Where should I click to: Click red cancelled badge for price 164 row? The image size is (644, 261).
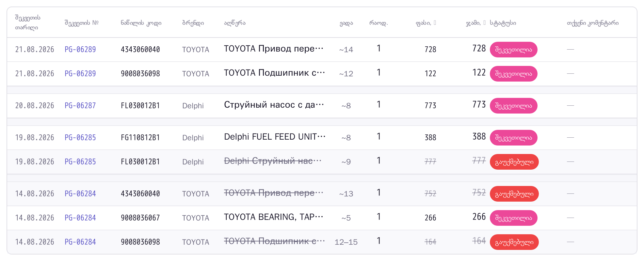pyautogui.click(x=514, y=242)
